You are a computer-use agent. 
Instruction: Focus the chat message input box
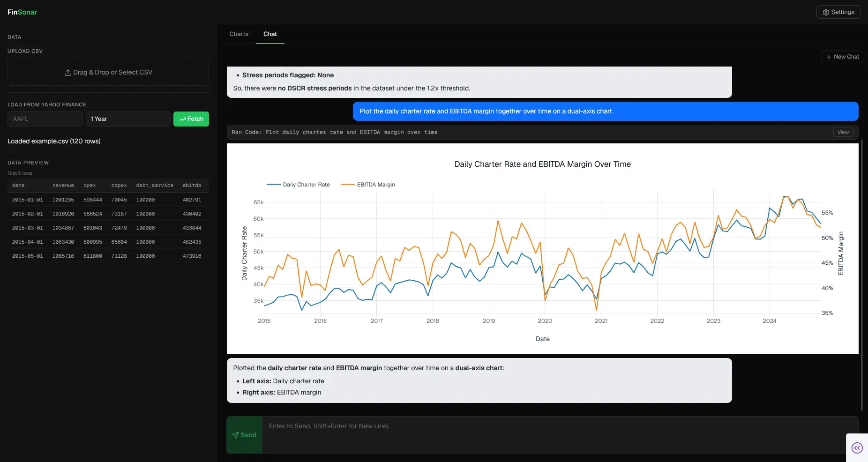(x=560, y=435)
